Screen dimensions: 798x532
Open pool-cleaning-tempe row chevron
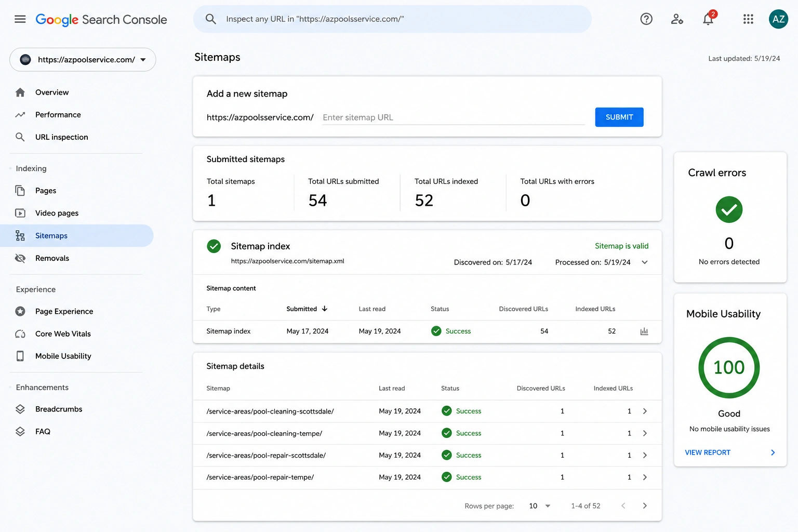tap(645, 433)
